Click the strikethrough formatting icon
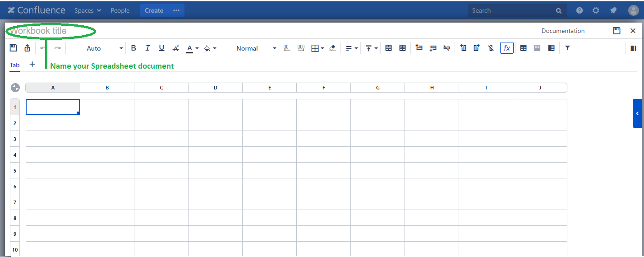 pyautogui.click(x=175, y=48)
